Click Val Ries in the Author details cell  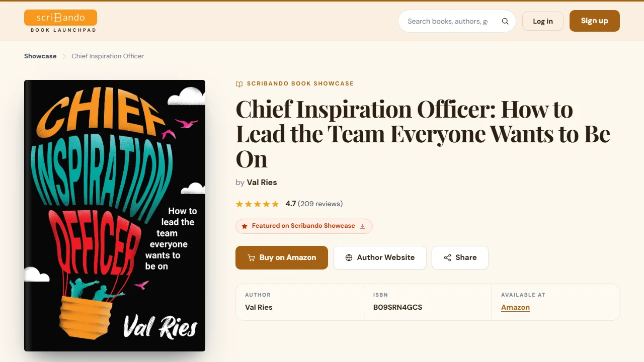click(259, 307)
